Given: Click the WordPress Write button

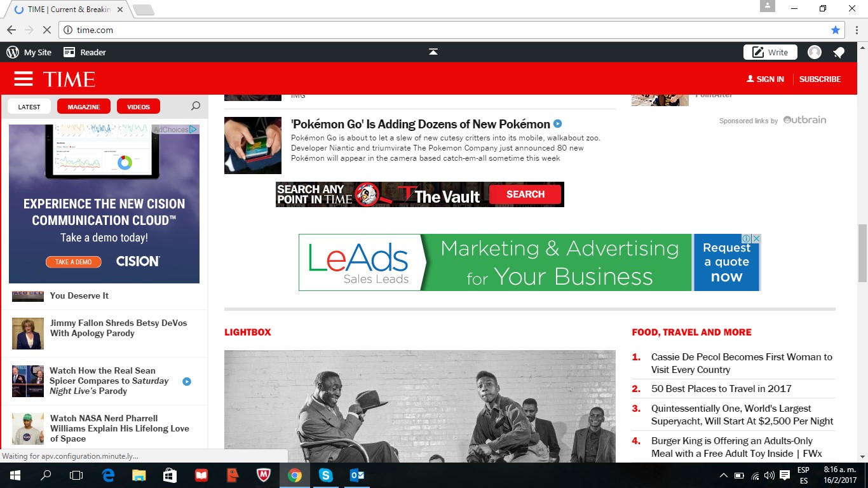Looking at the screenshot, I should pos(770,52).
